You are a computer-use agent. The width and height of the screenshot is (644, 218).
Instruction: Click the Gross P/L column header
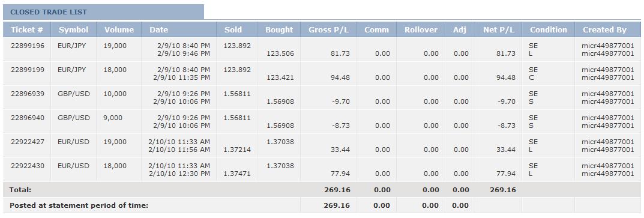point(328,29)
